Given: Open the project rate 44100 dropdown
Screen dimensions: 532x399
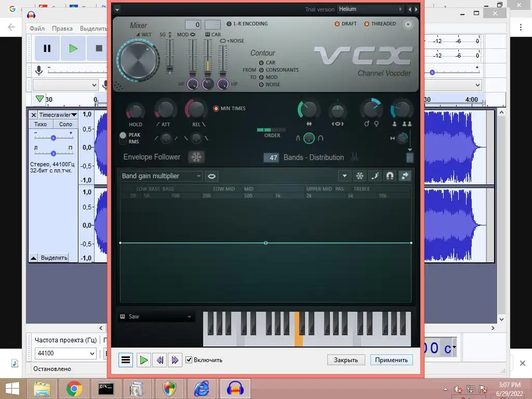Looking at the screenshot, I should pos(65,353).
